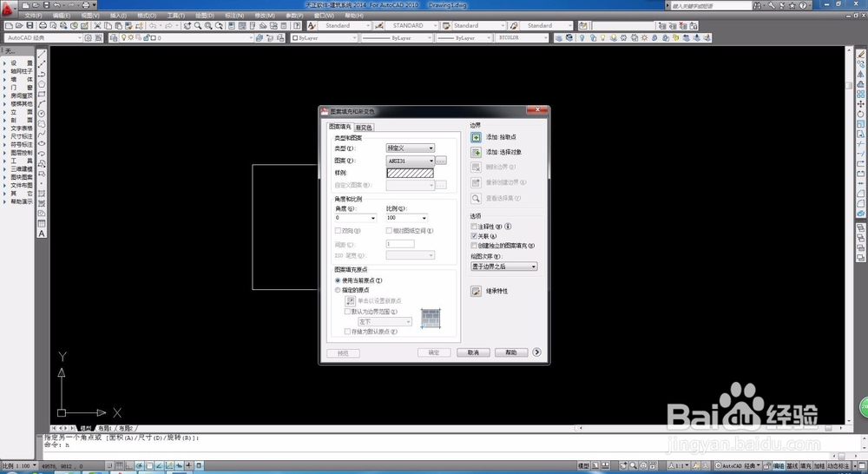Image resolution: width=868 pixels, height=474 pixels.
Task: Select the Polygon draw tool
Action: 42,84
